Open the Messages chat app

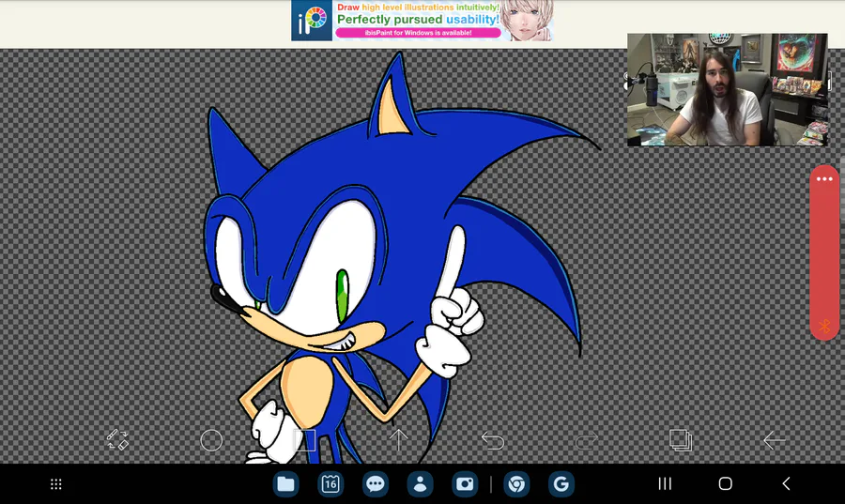(x=375, y=484)
